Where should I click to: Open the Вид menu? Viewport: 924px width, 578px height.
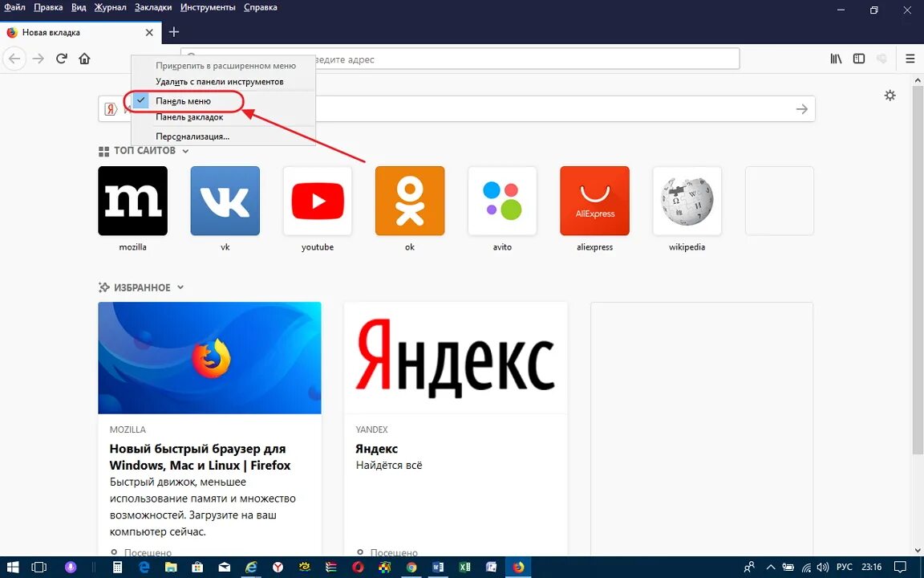[79, 8]
